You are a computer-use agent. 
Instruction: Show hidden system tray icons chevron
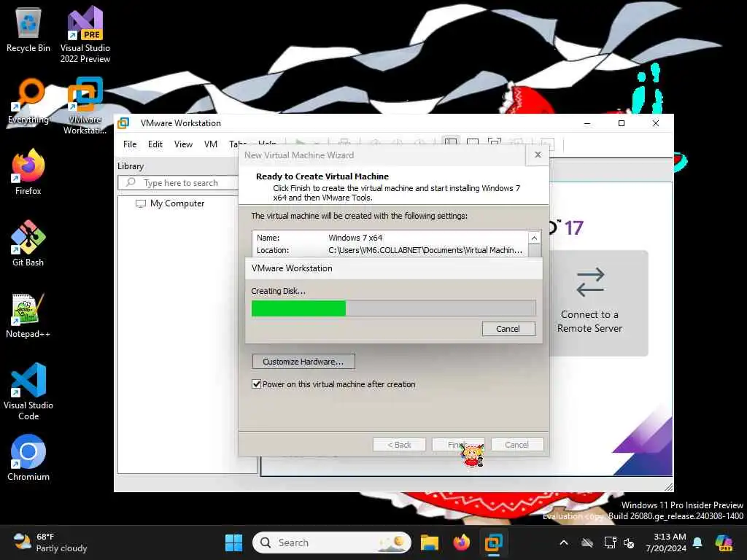click(x=564, y=542)
